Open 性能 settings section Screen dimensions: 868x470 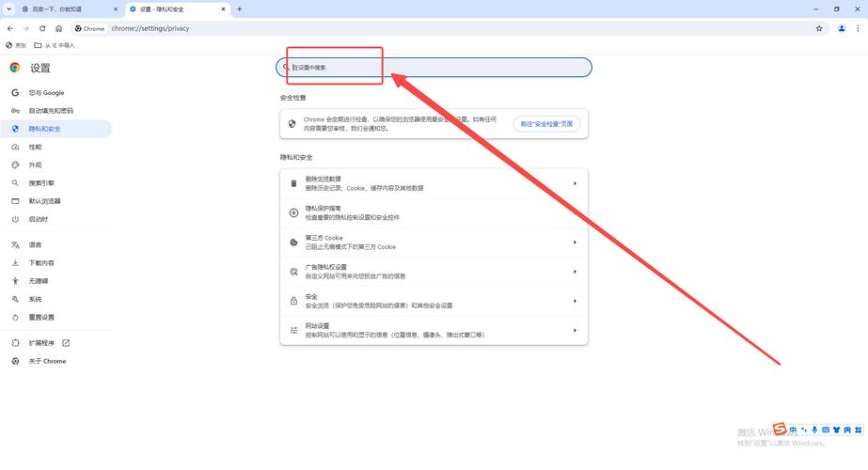[x=55, y=147]
